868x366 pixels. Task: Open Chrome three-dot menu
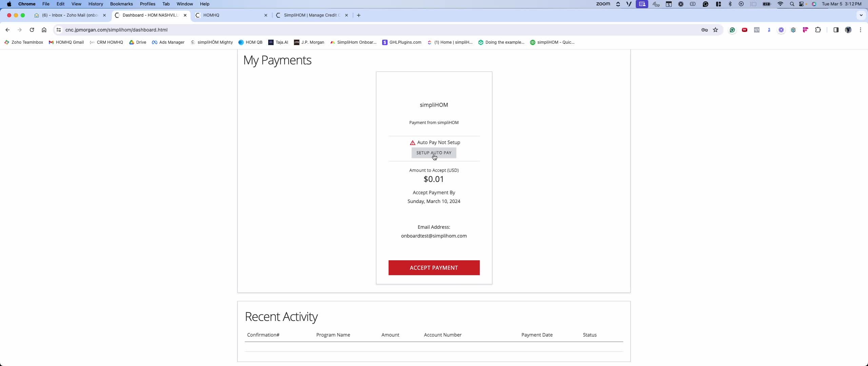point(861,30)
